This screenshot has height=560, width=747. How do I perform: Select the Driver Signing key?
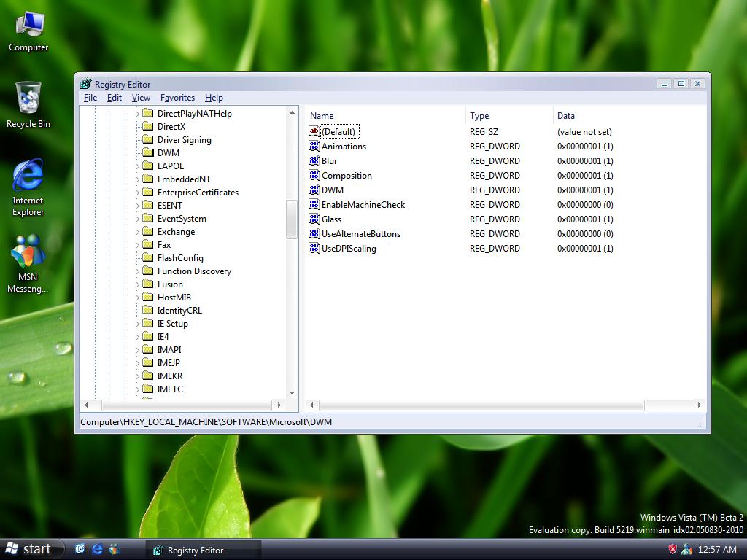pyautogui.click(x=184, y=140)
